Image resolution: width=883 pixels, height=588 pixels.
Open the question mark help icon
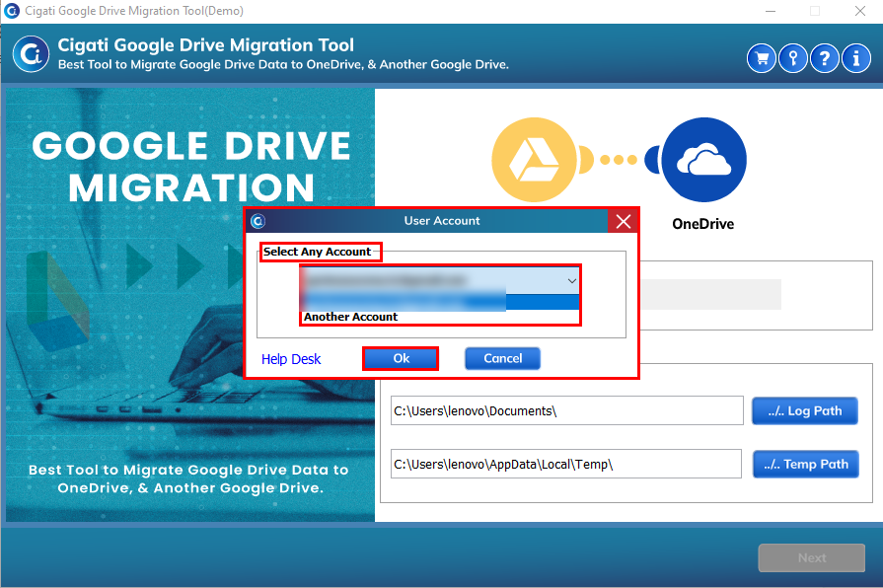pos(825,58)
